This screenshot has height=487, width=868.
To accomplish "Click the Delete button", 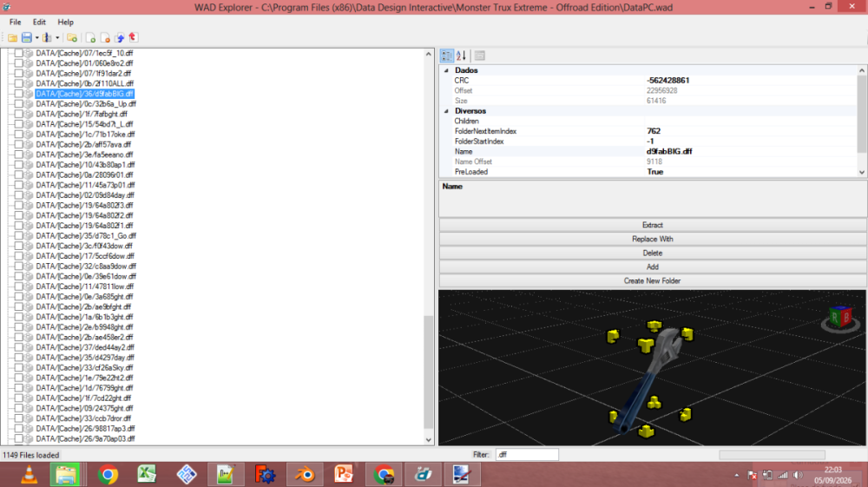I will point(652,253).
